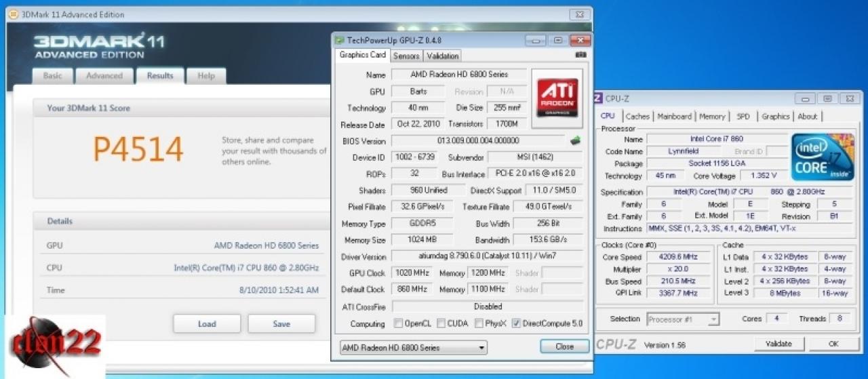Click the Validate button in CPU-Z

tap(778, 344)
